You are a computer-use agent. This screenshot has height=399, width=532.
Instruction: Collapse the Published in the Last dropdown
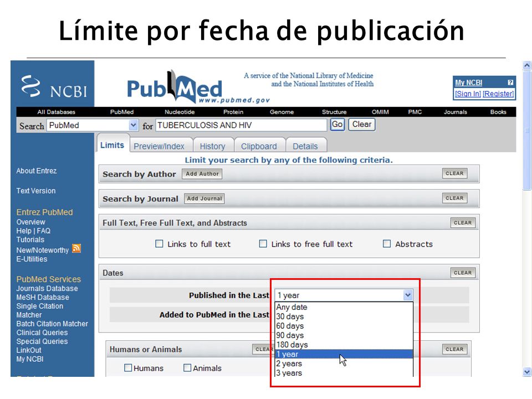coord(408,295)
